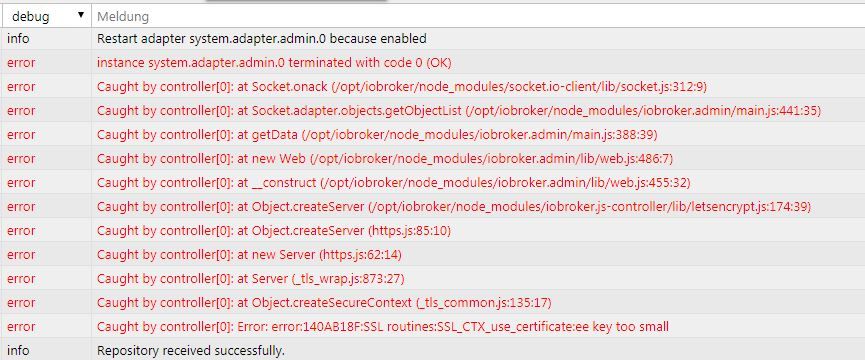Screen dimensions: 865x360
Task: Click the 'error' label beside SSL routines message
Action: 22,327
